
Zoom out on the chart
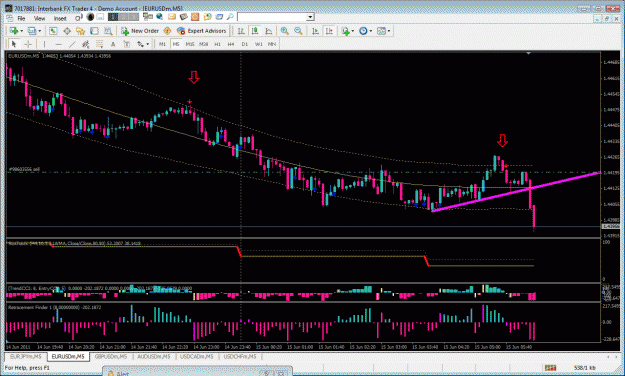pyautogui.click(x=298, y=31)
